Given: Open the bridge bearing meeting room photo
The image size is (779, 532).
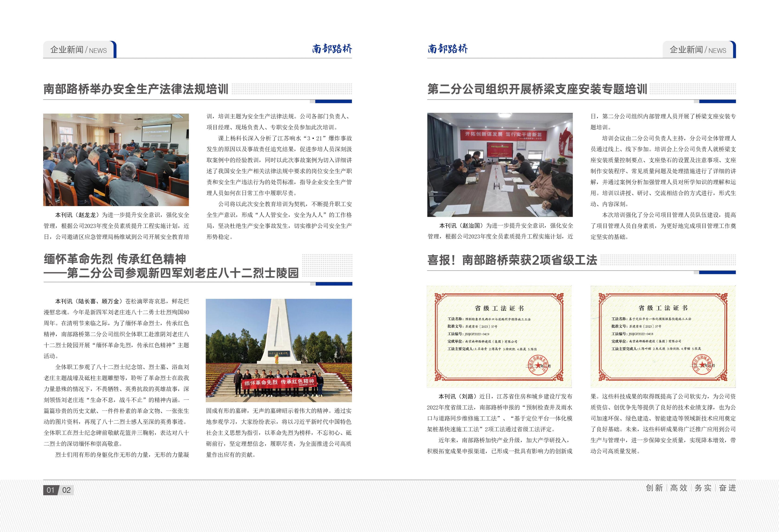Looking at the screenshot, I should click(x=500, y=165).
